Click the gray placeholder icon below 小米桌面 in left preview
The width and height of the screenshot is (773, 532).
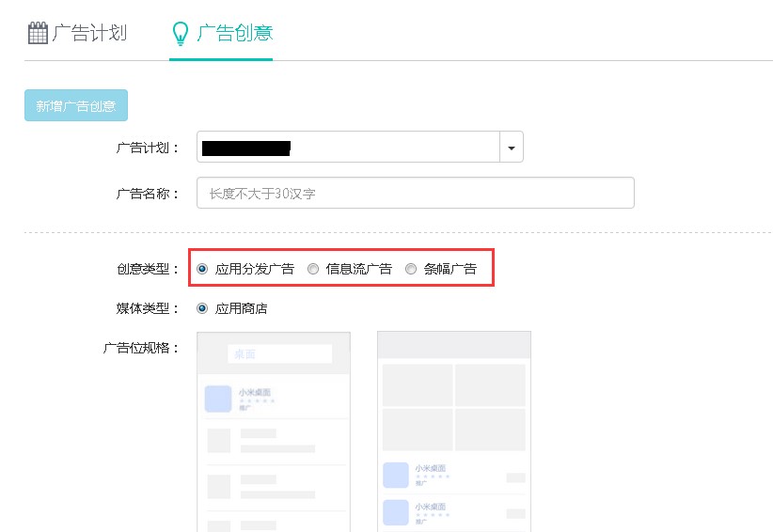point(219,440)
